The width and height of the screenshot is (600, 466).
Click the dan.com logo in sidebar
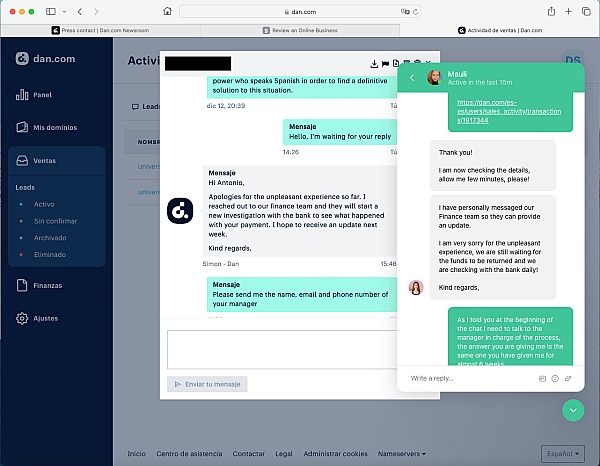pyautogui.click(x=45, y=59)
